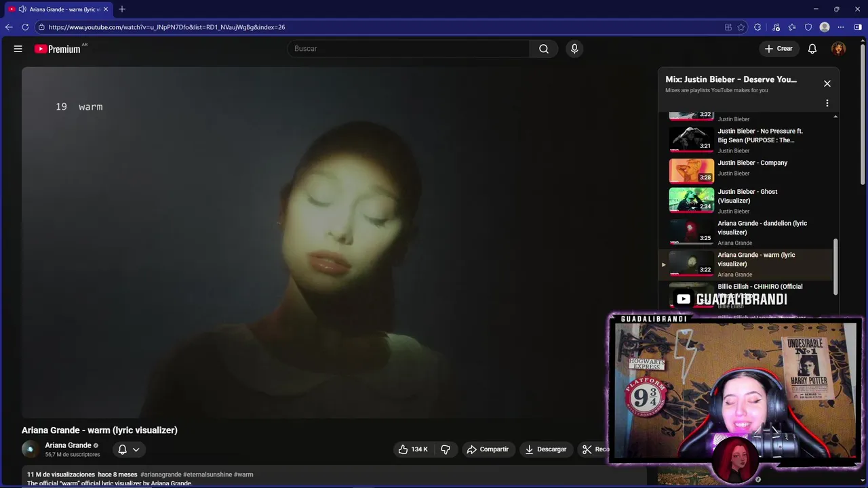Run search with the magnifier button
Image resolution: width=868 pixels, height=488 pixels.
pyautogui.click(x=544, y=49)
